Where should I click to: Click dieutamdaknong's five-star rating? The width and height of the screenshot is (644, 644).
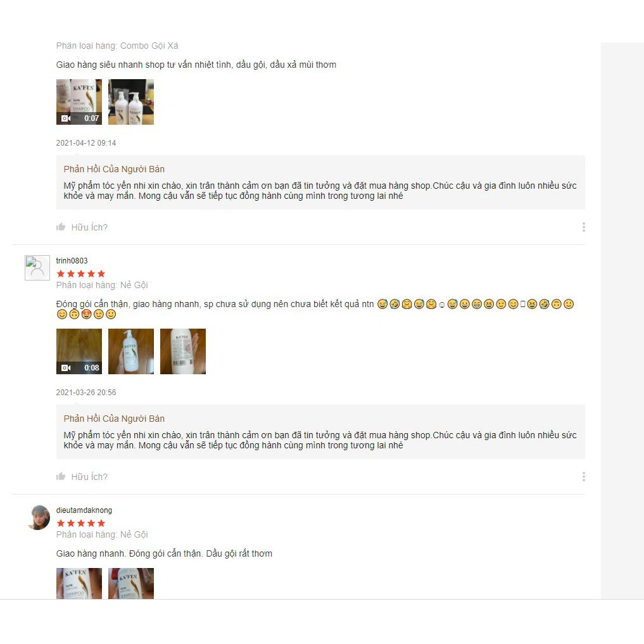[81, 523]
